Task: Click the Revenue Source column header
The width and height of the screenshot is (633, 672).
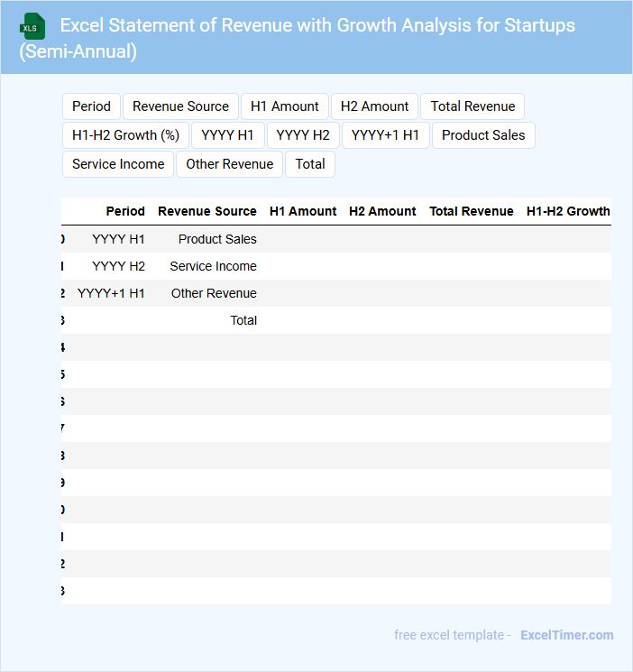Action: click(x=206, y=211)
